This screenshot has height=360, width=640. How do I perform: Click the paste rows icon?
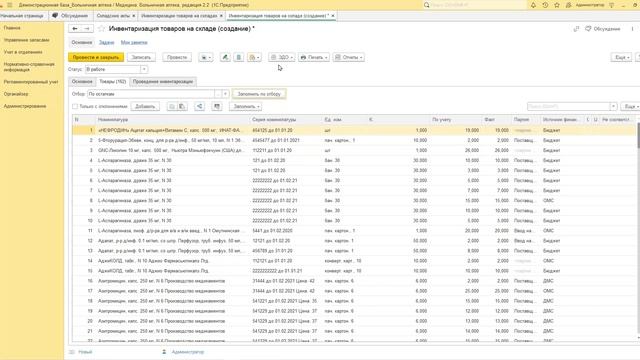coord(182,107)
